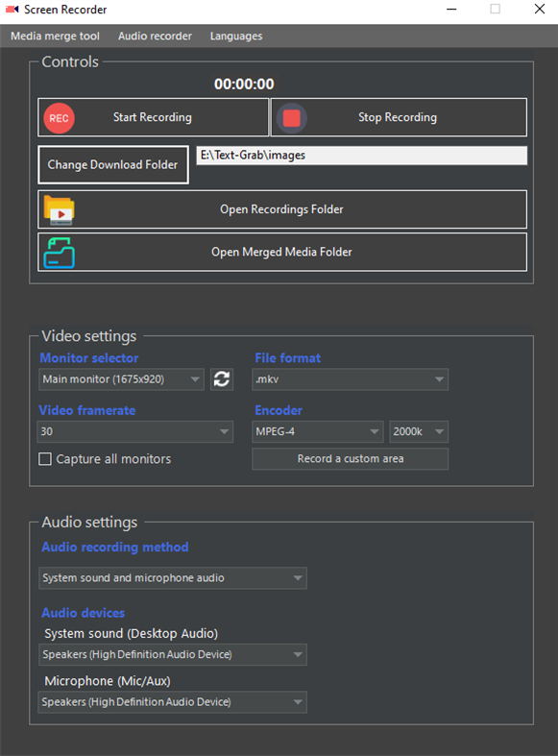Open the Microphone device dropdown
This screenshot has height=756, width=558.
173,702
